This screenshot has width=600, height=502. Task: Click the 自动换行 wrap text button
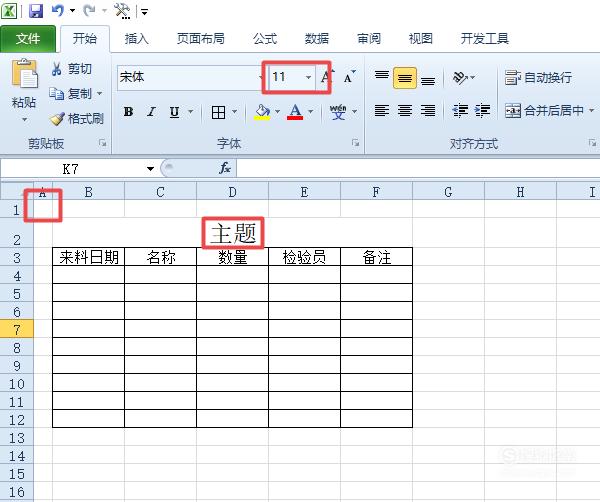tap(538, 78)
